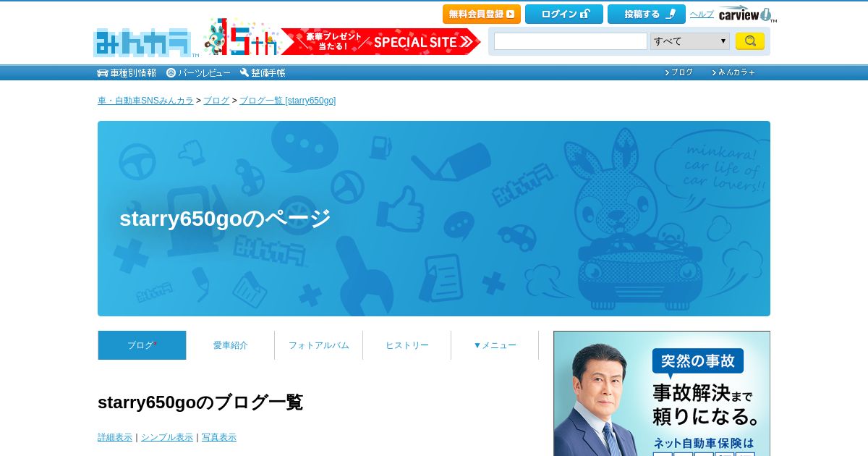
Task: Choose シンプル表示 view
Action: pos(167,437)
